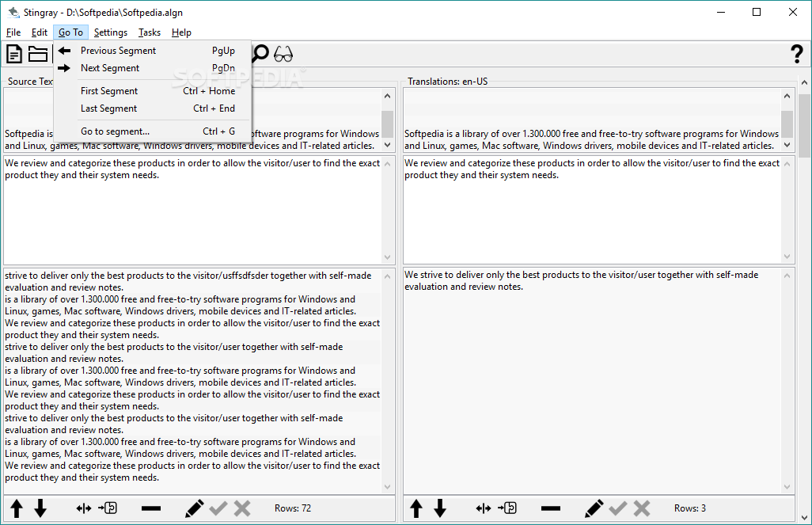Choose 'Go to segment...' menu entry
This screenshot has width=812, height=525.
tap(152, 131)
